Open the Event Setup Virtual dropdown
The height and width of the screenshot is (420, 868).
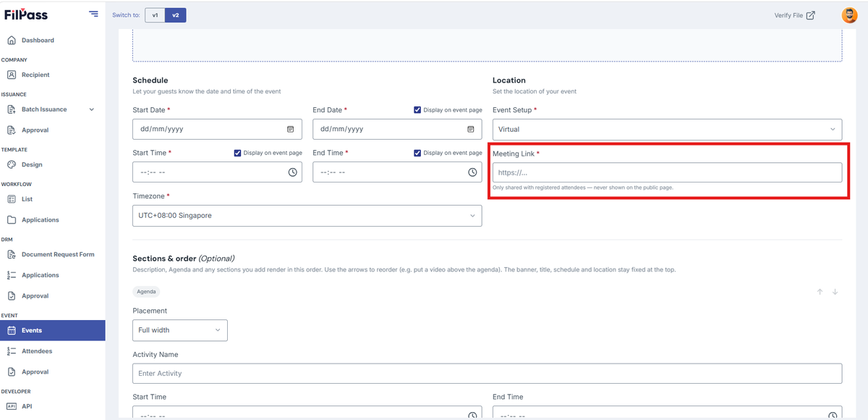coord(667,129)
